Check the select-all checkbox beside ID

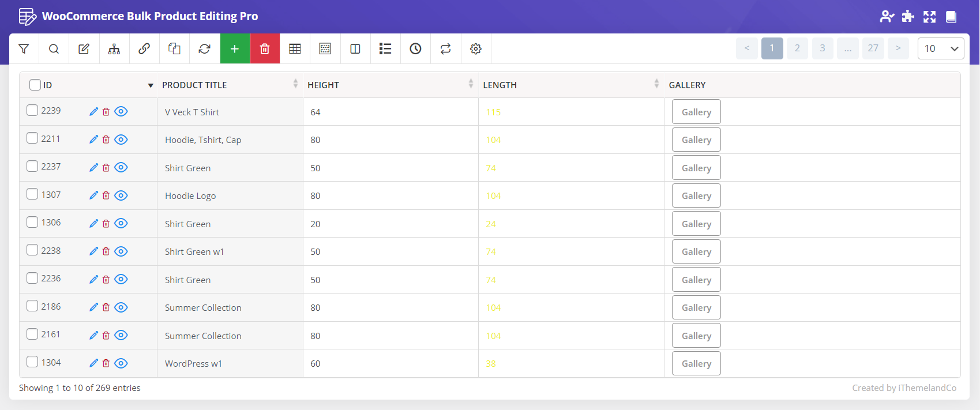click(35, 85)
